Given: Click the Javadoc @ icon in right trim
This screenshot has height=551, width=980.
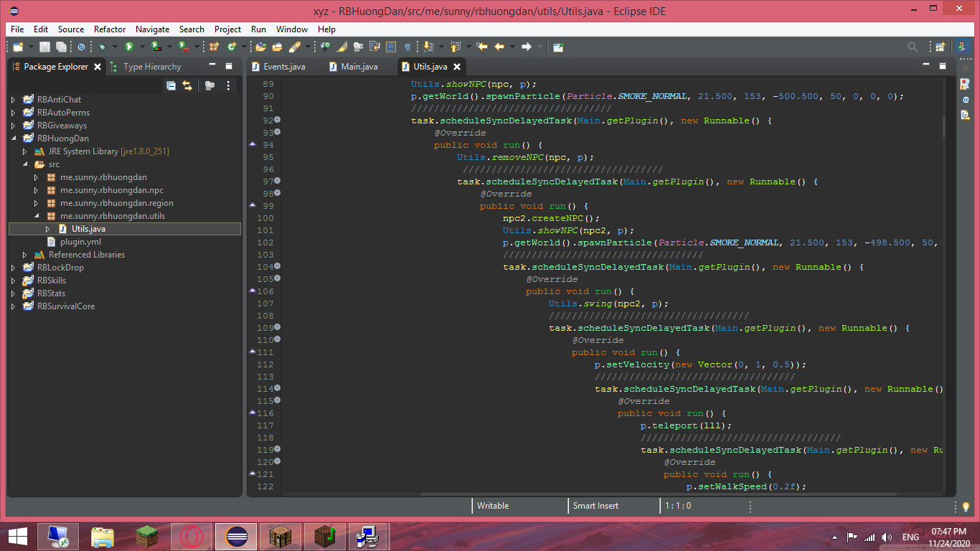Looking at the screenshot, I should click(x=965, y=99).
